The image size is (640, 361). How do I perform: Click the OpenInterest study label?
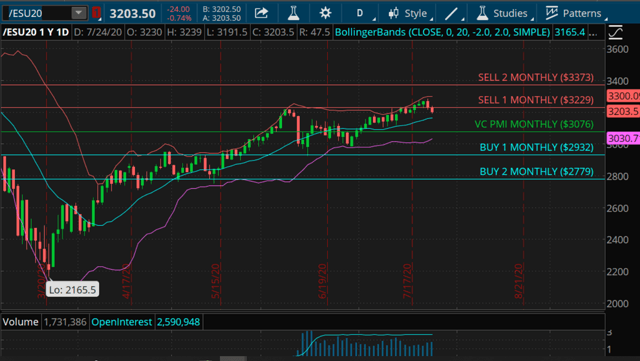coord(121,322)
